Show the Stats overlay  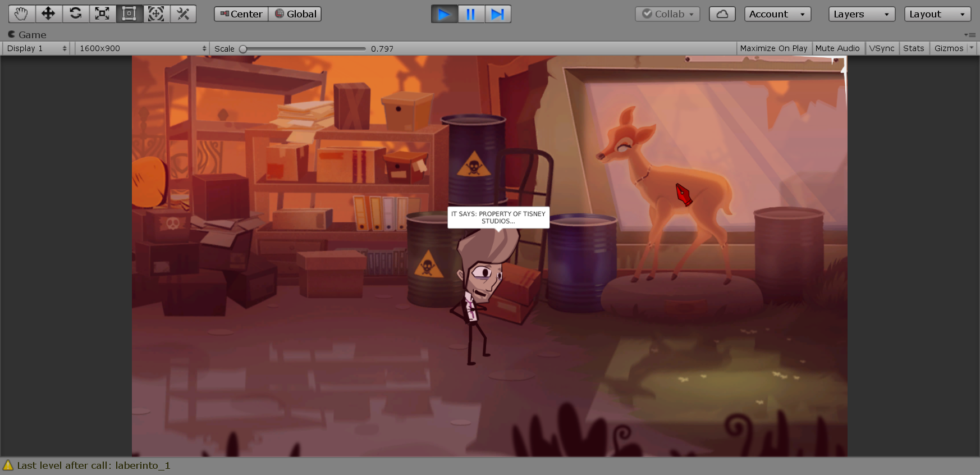point(913,48)
